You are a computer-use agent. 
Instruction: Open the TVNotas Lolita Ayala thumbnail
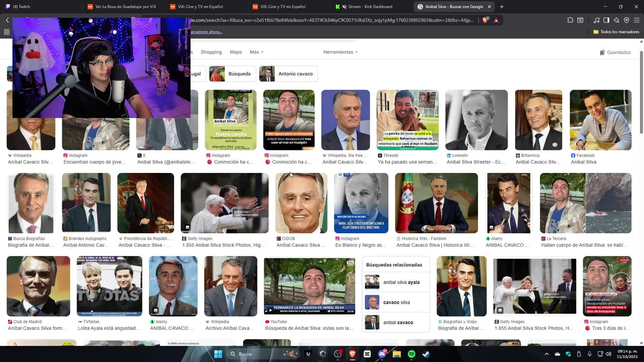point(109,286)
